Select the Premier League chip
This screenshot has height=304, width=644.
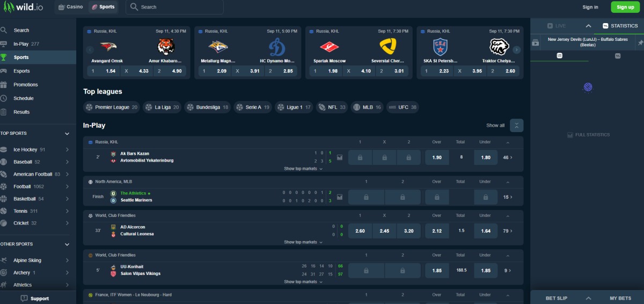click(112, 107)
